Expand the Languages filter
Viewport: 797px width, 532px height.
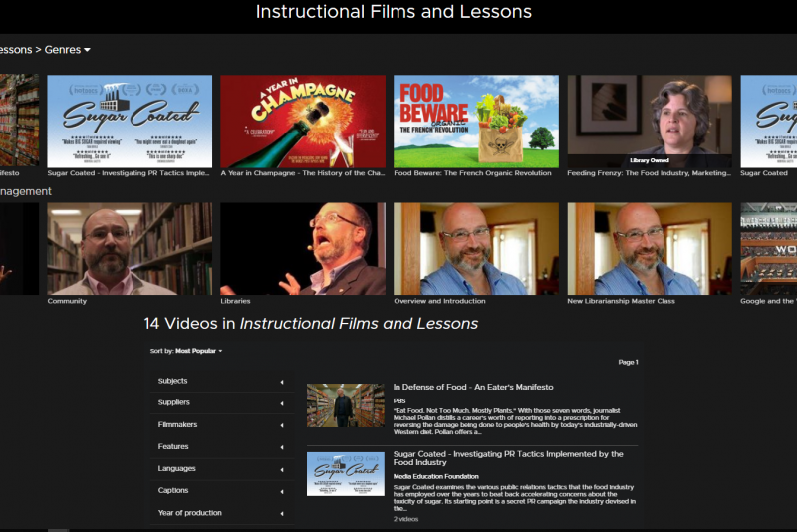221,468
